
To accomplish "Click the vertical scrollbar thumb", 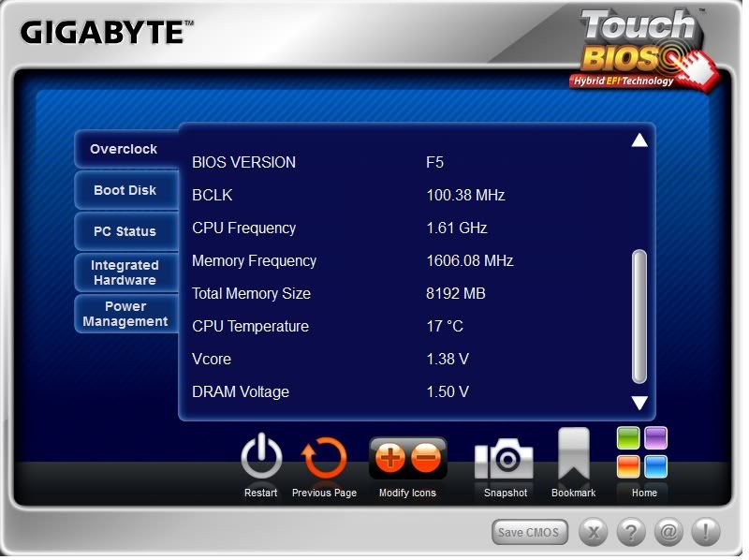I will 639,316.
